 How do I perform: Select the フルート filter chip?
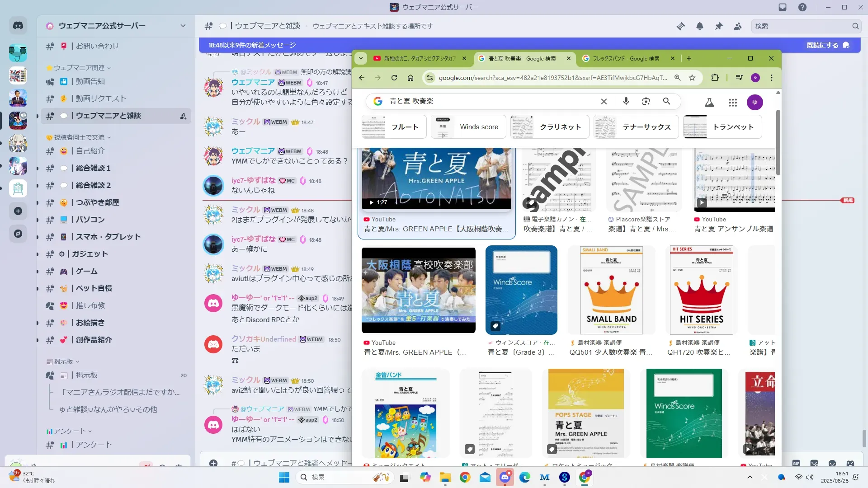click(395, 127)
